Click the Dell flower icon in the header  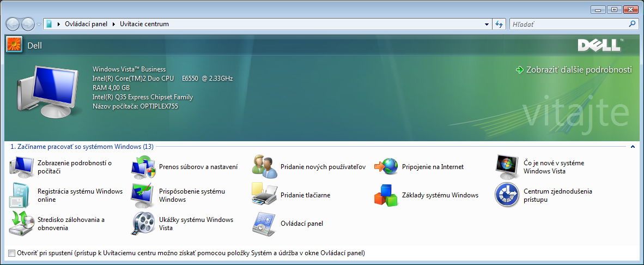[x=14, y=44]
